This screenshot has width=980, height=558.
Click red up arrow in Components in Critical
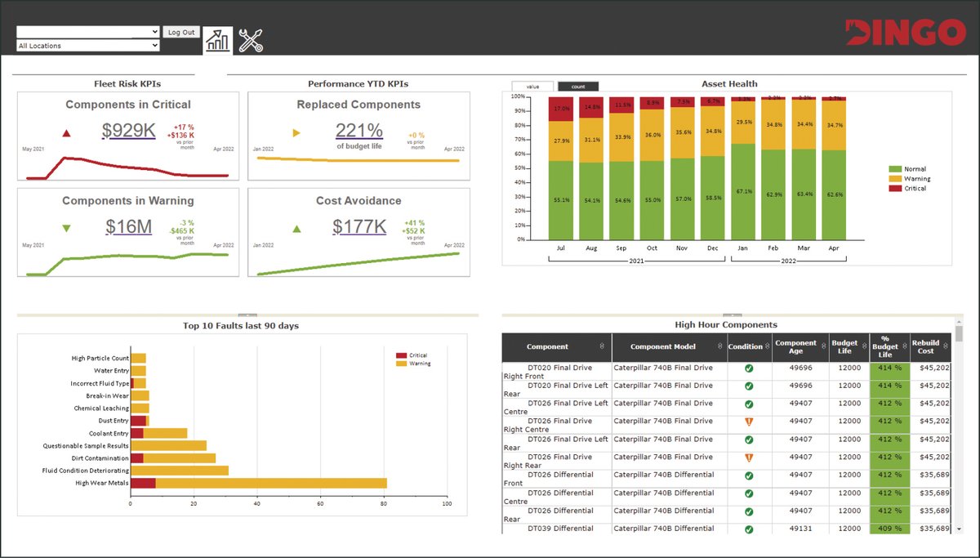click(x=67, y=133)
